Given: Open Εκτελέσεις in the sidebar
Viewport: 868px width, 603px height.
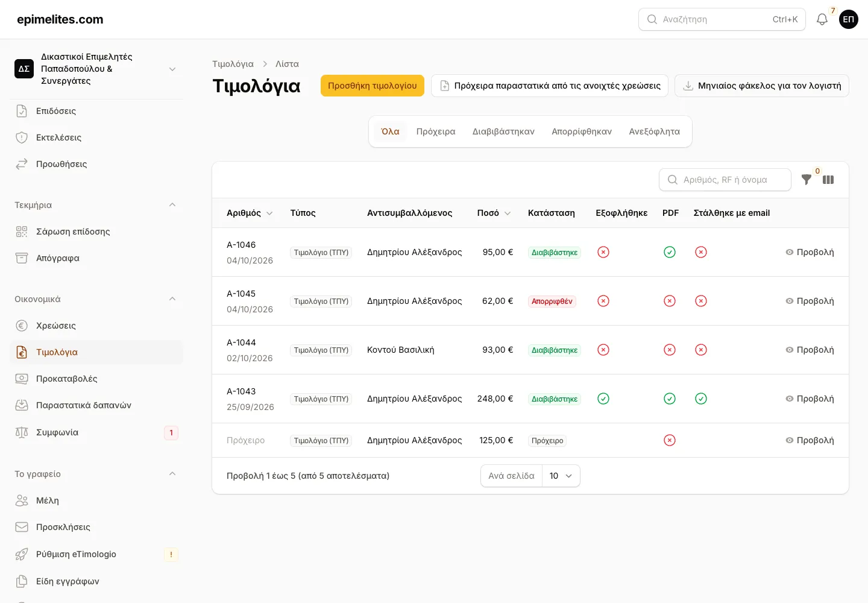Looking at the screenshot, I should 97,137.
